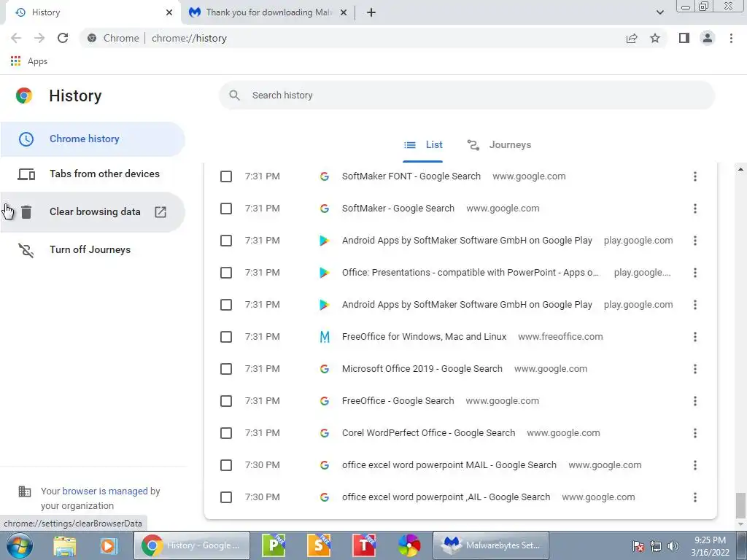The height and width of the screenshot is (560, 747).
Task: Bookmark this page with the star icon
Action: 655,38
